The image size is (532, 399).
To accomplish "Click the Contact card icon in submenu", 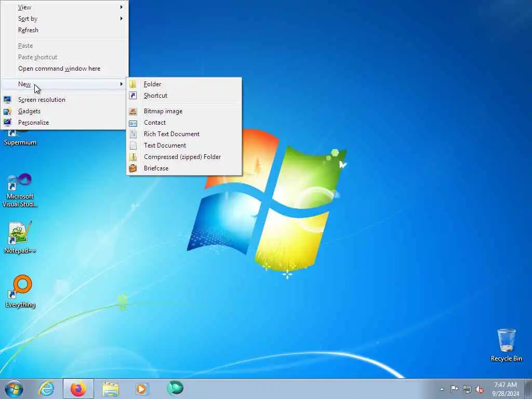I will (133, 123).
